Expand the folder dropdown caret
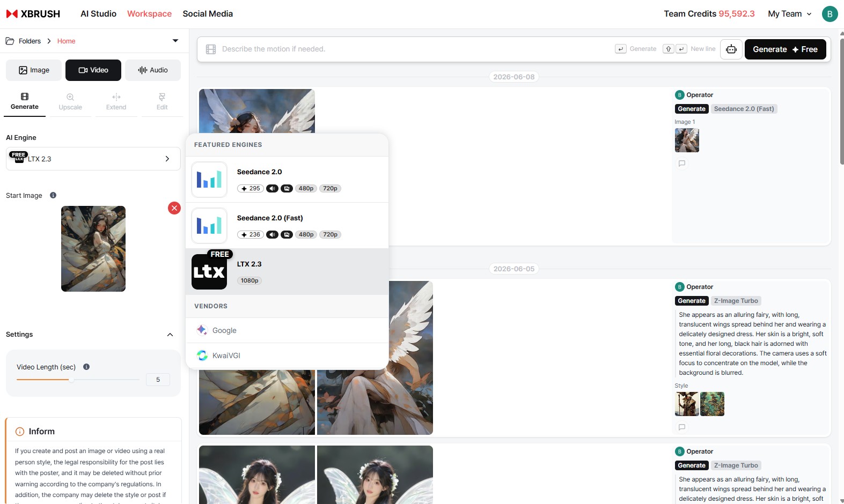 [175, 41]
